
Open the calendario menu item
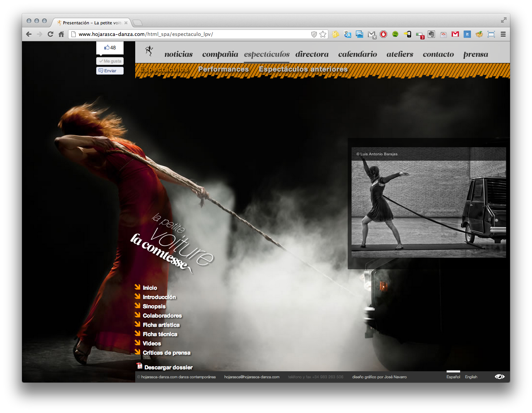tap(357, 54)
